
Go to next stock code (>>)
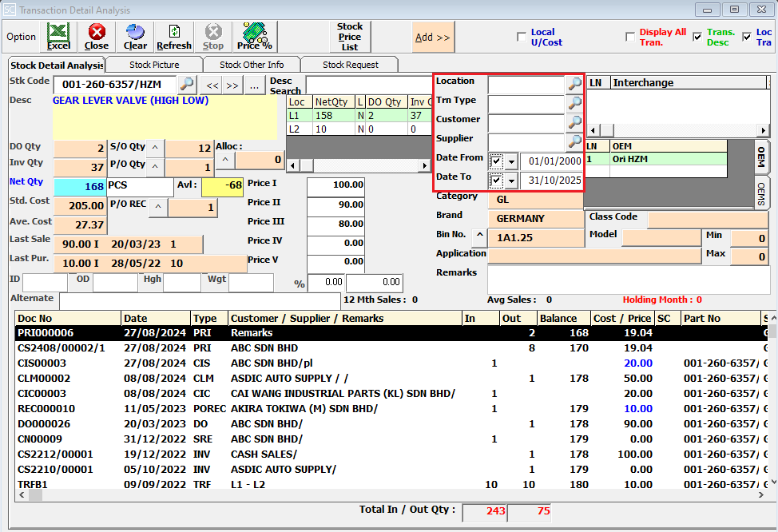click(232, 85)
